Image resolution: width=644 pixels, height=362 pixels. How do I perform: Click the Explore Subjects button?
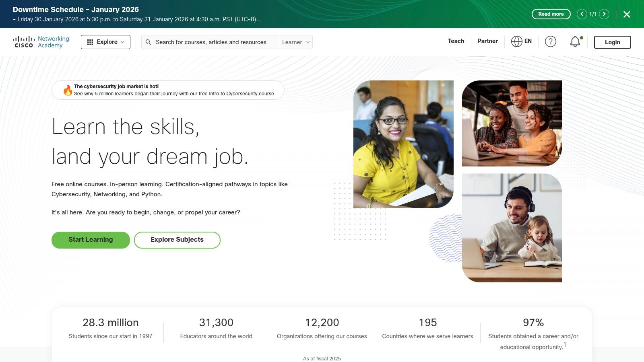177,240
